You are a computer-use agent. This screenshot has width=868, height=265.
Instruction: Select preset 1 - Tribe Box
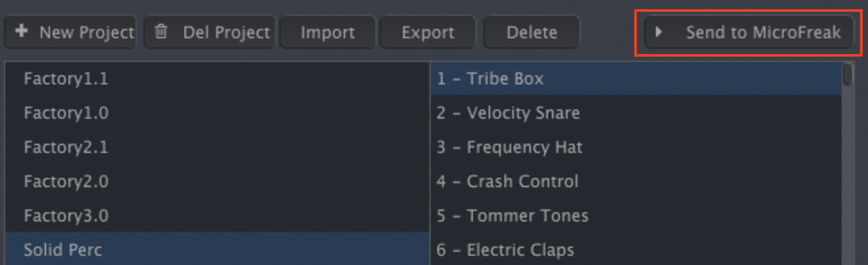pyautogui.click(x=636, y=78)
